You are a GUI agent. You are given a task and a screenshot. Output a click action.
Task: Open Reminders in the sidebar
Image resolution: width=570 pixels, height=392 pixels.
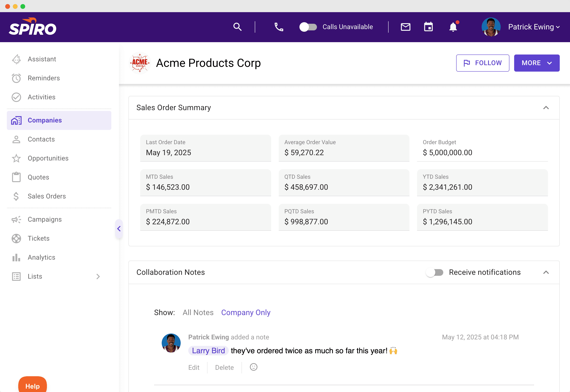point(59,78)
